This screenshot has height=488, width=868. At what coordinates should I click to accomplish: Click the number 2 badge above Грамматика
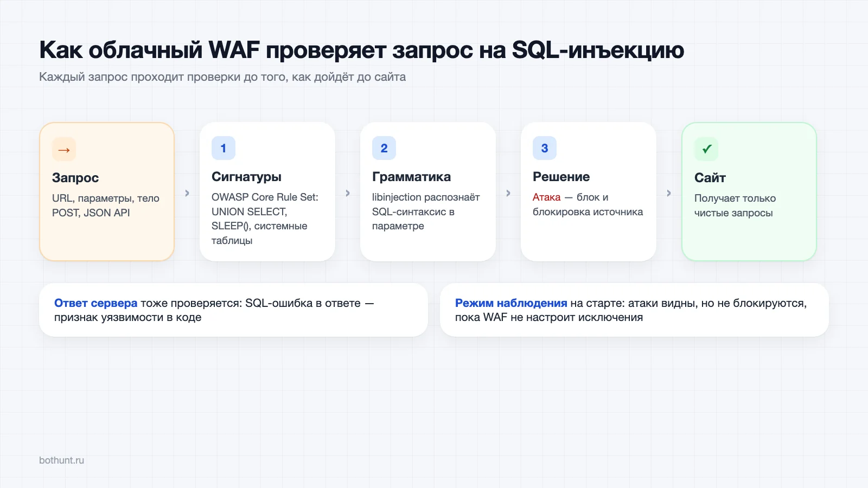(384, 148)
